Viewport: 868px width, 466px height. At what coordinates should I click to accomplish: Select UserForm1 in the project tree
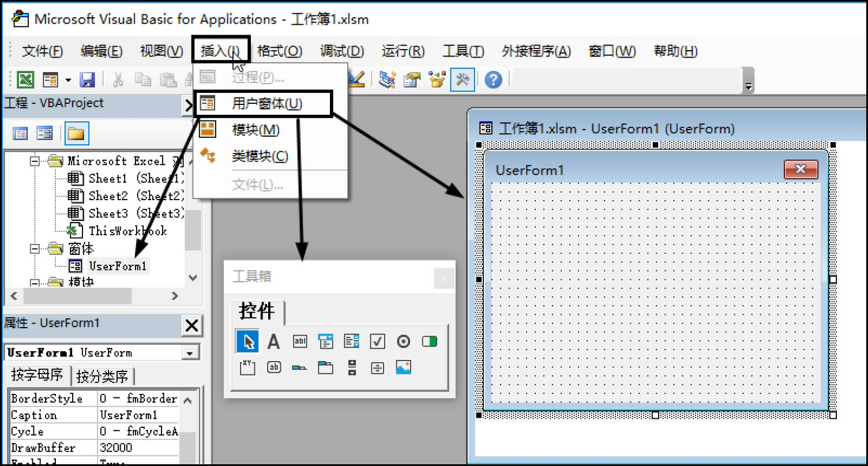(118, 266)
